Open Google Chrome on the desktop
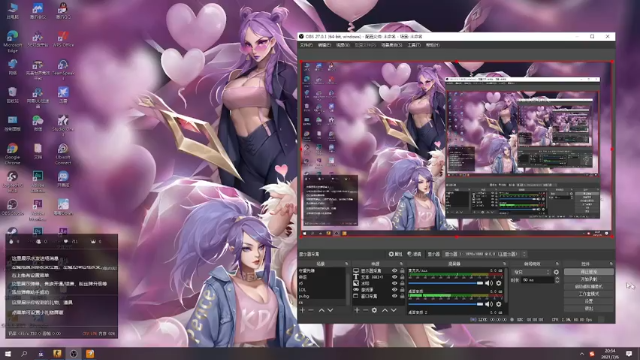The image size is (640, 360). 12,152
